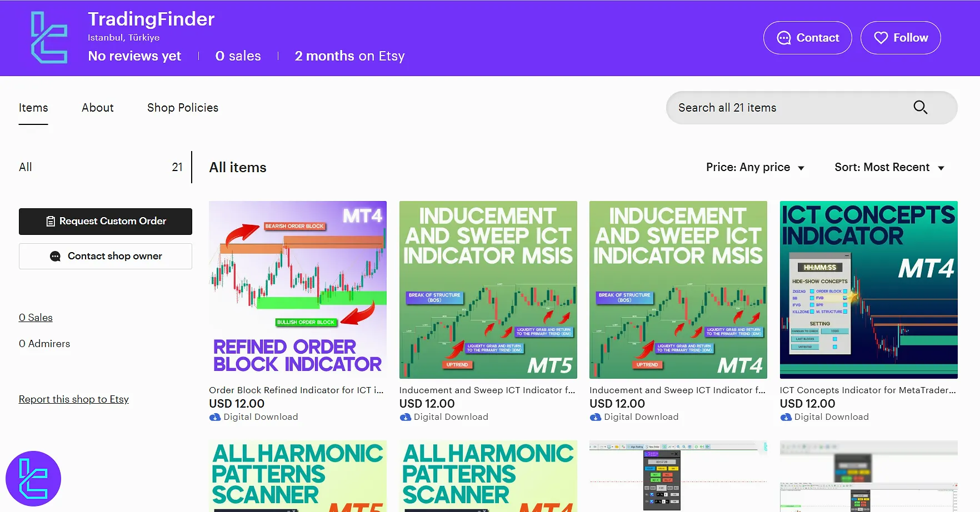The image size is (980, 512).
Task: Expand the Price: Any price dropdown
Action: [755, 167]
